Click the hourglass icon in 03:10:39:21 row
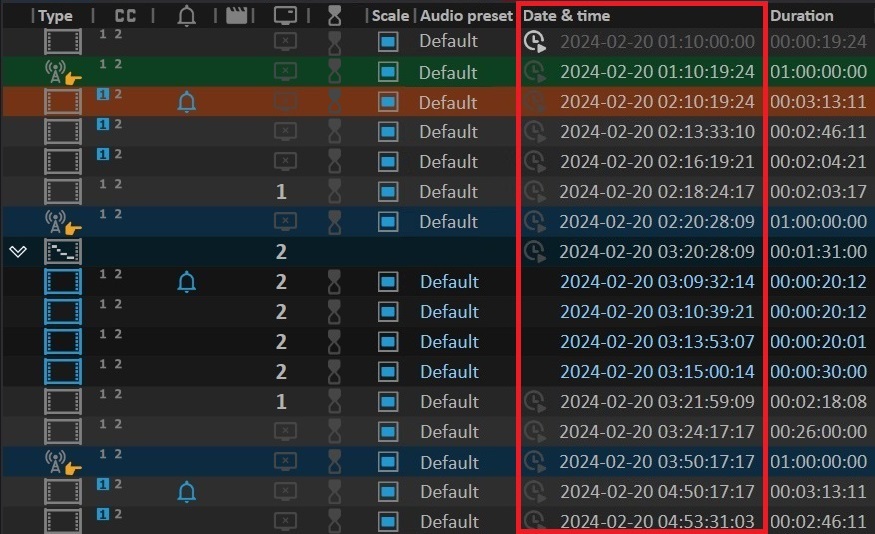The image size is (875, 534). click(334, 311)
